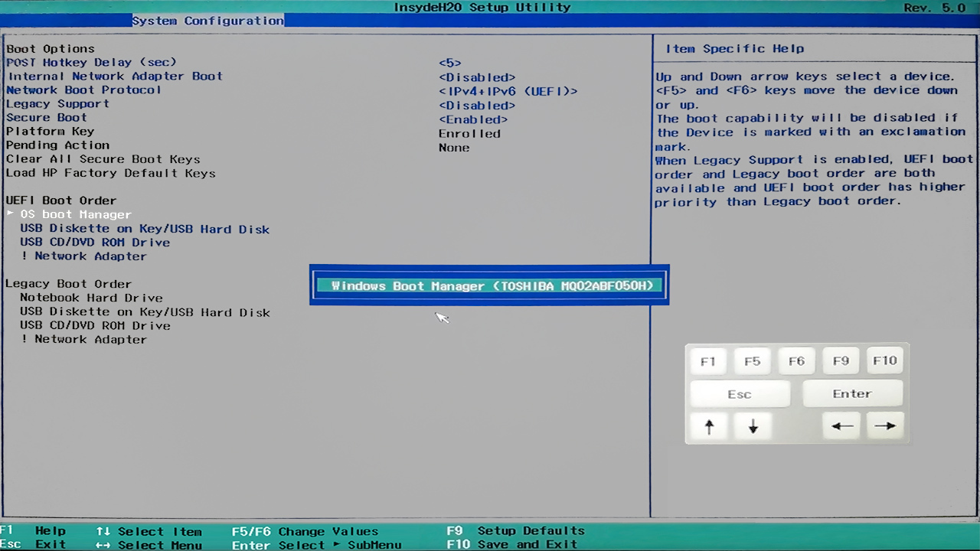This screenshot has width=980, height=551.
Task: Select the System Configuration tab
Action: 207,21
